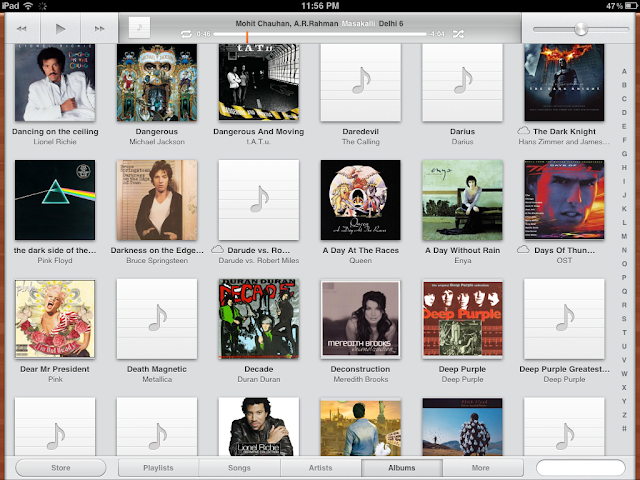Toggle the shuffle icon
The width and height of the screenshot is (640, 480).
coord(458,34)
